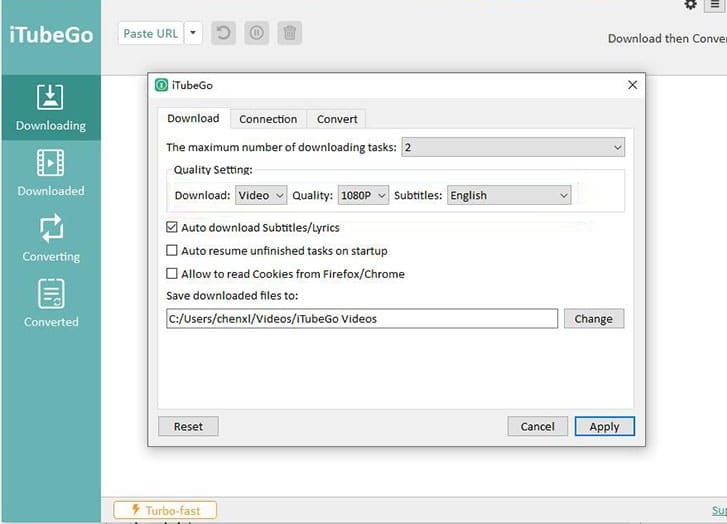
Task: Click Change to choose save folder
Action: pyautogui.click(x=594, y=319)
